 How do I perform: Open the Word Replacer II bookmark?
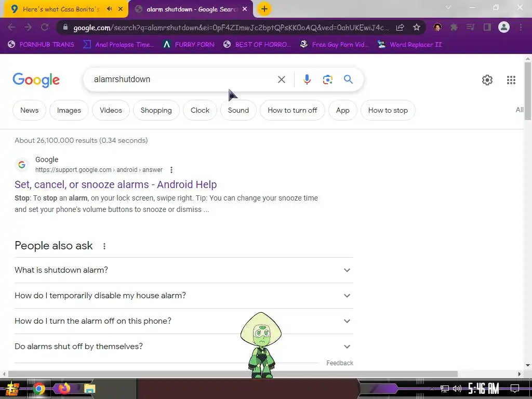coord(410,45)
